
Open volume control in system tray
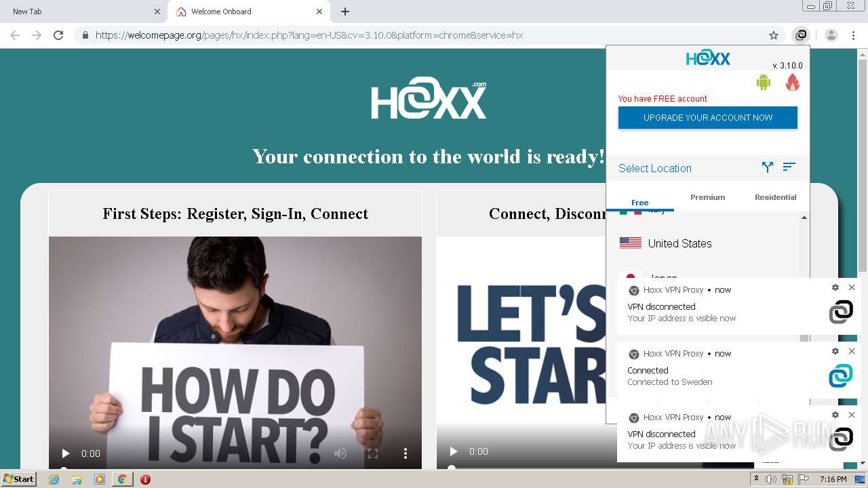click(771, 479)
